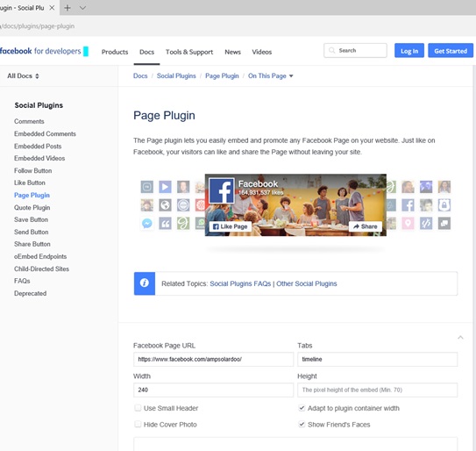This screenshot has width=476, height=451.
Task: Collapse the configurator panel chevron
Action: click(x=460, y=337)
